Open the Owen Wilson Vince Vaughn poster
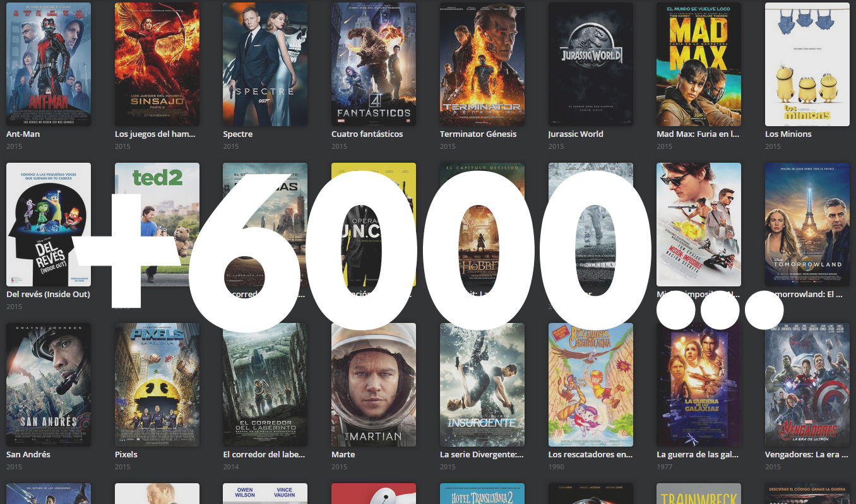Viewport: 856px width, 504px height. point(265,493)
